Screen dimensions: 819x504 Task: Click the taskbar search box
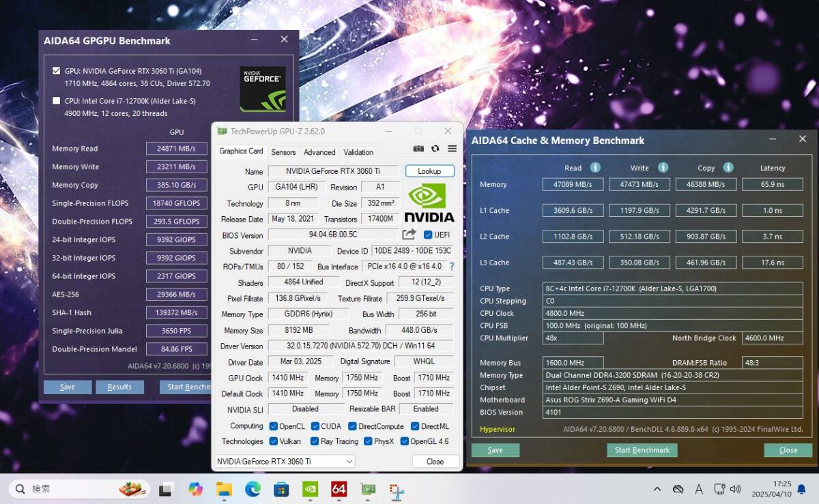tap(80, 489)
